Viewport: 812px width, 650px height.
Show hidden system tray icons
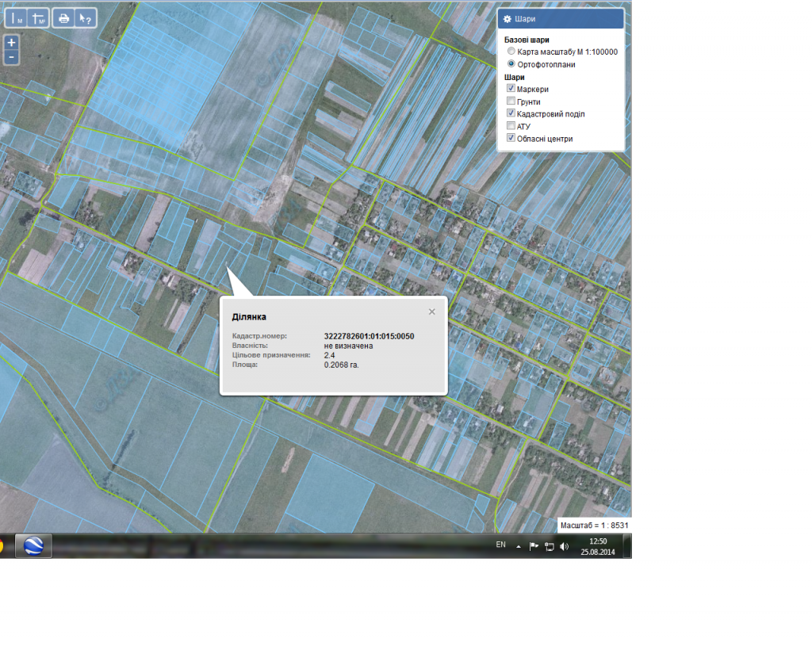coord(519,546)
